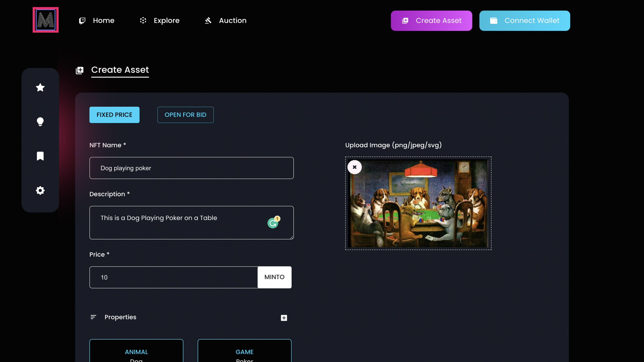Click the M logo icon
This screenshot has height=362, width=644.
pyautogui.click(x=46, y=20)
